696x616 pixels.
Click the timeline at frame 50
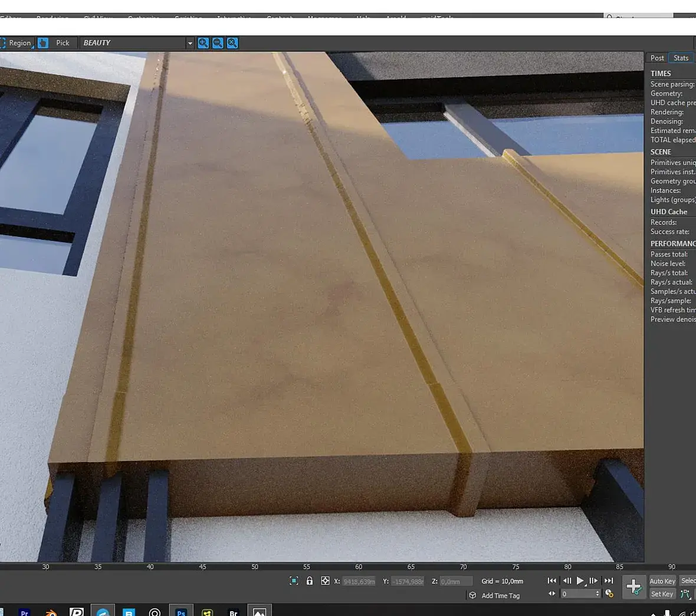(x=255, y=566)
